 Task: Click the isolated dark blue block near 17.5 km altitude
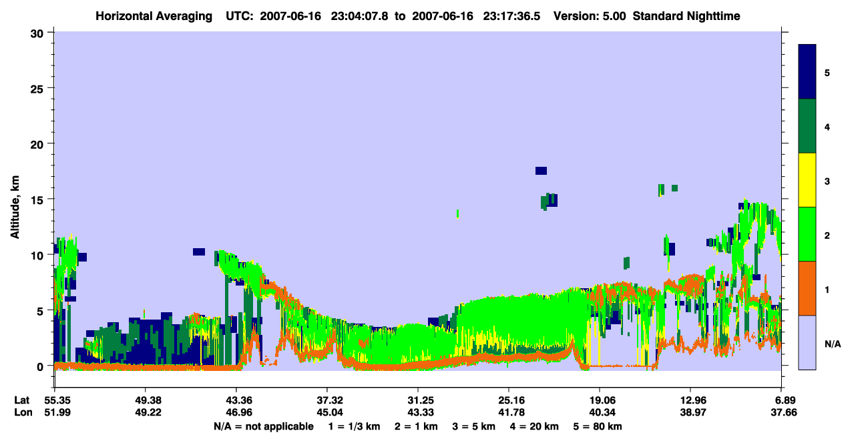pyautogui.click(x=541, y=171)
